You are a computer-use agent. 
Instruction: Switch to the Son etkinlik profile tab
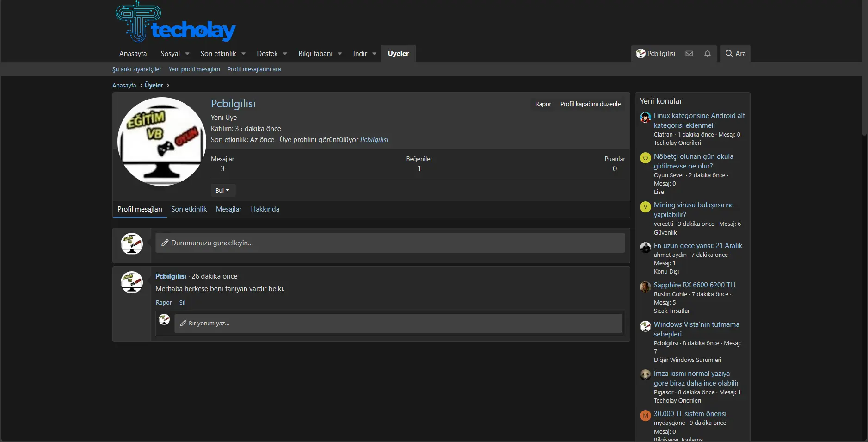tap(189, 209)
